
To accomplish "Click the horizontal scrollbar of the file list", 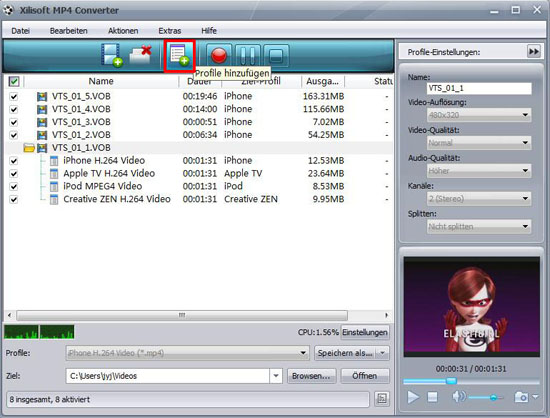I will 182,315.
